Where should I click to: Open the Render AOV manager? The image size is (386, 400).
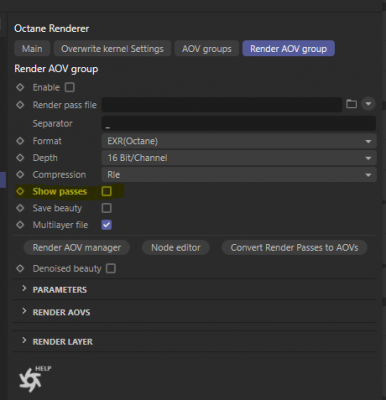click(77, 248)
